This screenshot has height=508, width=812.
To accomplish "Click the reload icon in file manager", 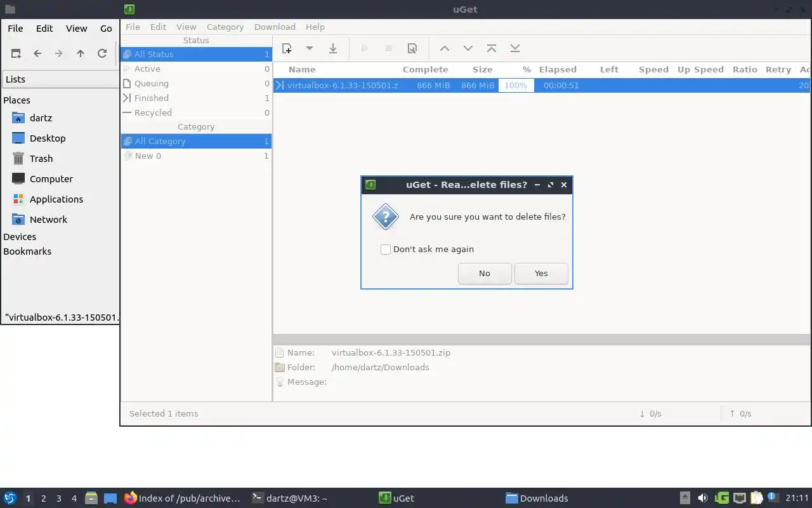I will [x=102, y=53].
